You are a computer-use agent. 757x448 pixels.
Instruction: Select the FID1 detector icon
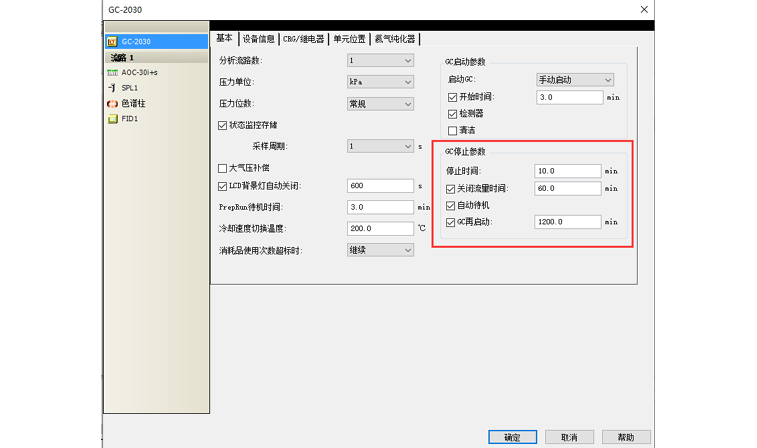(113, 118)
